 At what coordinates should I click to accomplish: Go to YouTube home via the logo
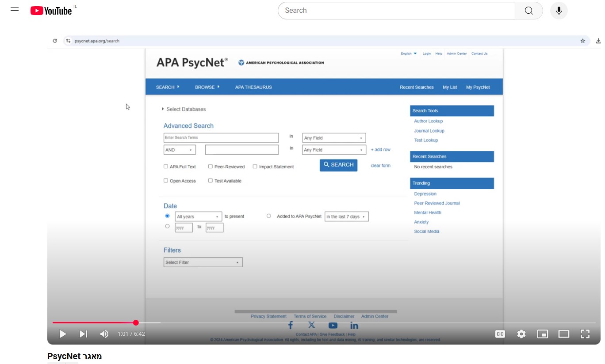(51, 11)
